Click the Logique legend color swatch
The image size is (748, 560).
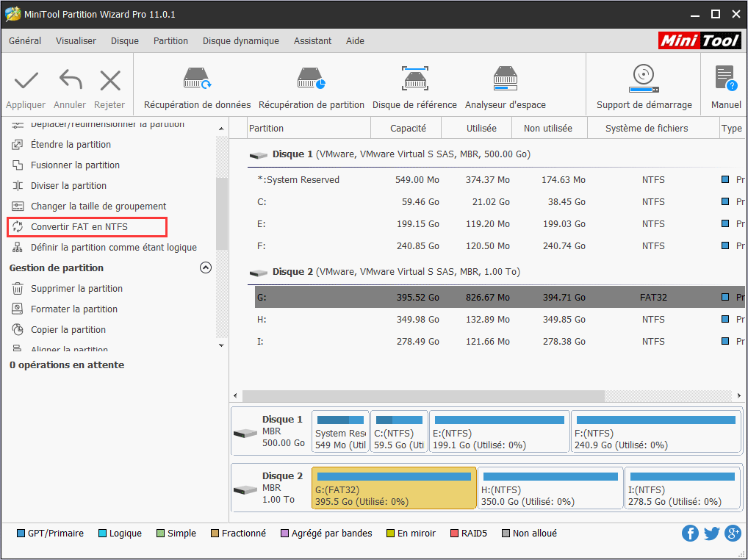click(102, 534)
